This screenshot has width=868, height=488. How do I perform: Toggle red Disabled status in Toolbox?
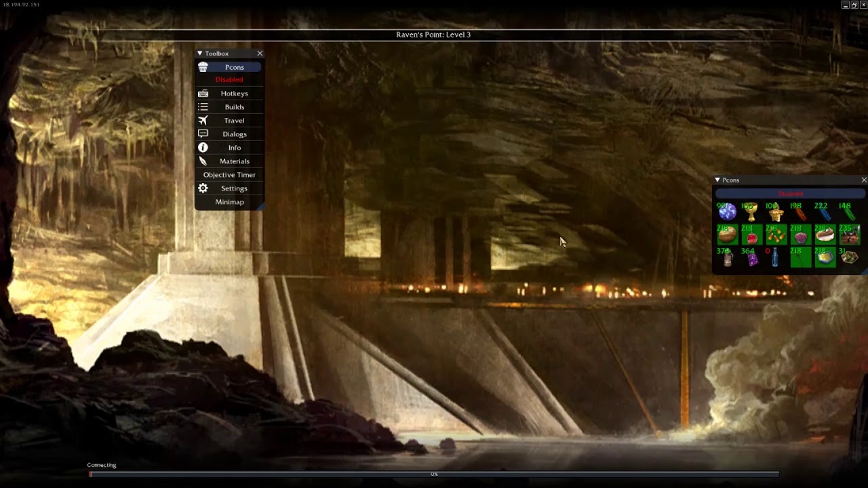click(229, 80)
